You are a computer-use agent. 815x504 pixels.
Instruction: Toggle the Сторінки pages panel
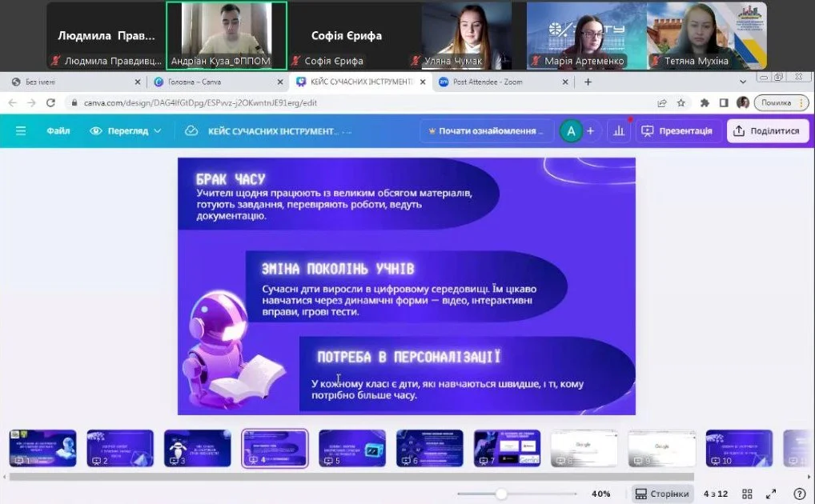point(662,494)
